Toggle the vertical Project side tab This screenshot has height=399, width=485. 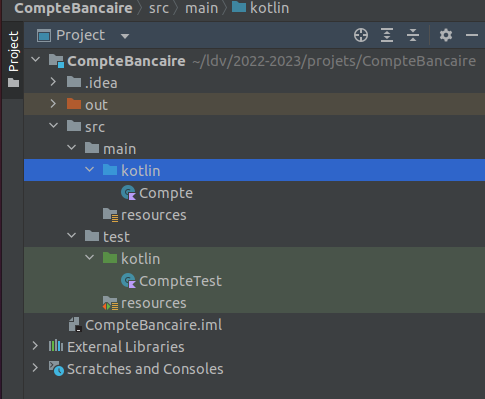click(x=13, y=59)
